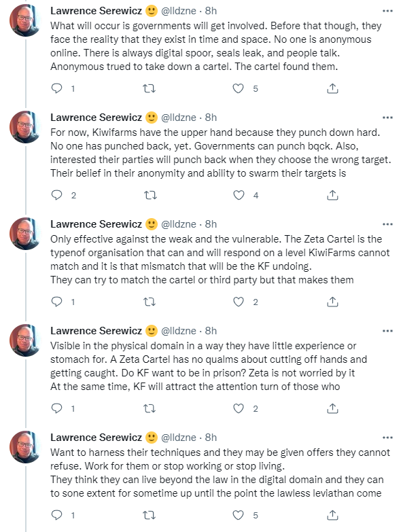This screenshot has height=532, width=403.
Task: Open @lldzne handle on 'Visible in the physical' tweet
Action: [x=179, y=331]
